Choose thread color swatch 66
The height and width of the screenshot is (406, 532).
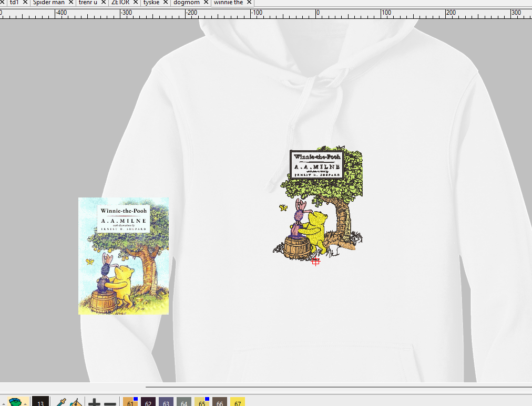(220, 402)
